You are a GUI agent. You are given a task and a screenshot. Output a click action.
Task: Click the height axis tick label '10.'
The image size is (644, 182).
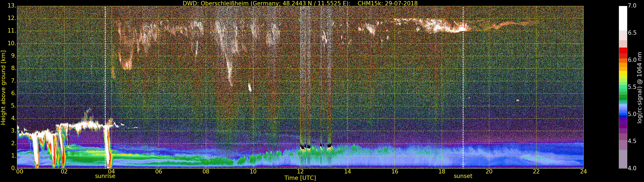click(x=12, y=43)
